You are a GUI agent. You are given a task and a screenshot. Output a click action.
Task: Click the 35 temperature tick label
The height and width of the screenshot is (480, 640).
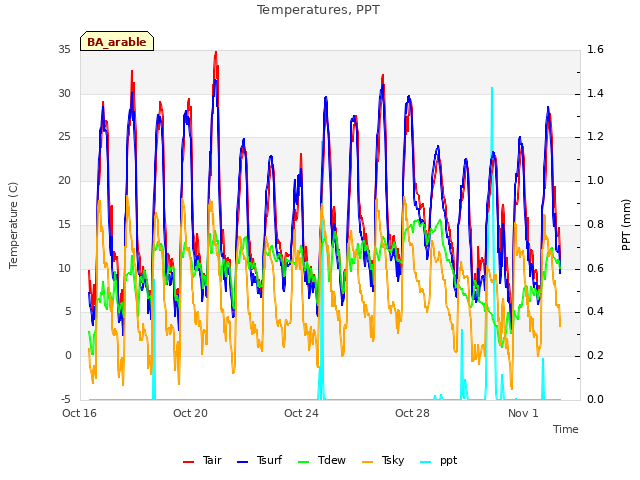[64, 49]
